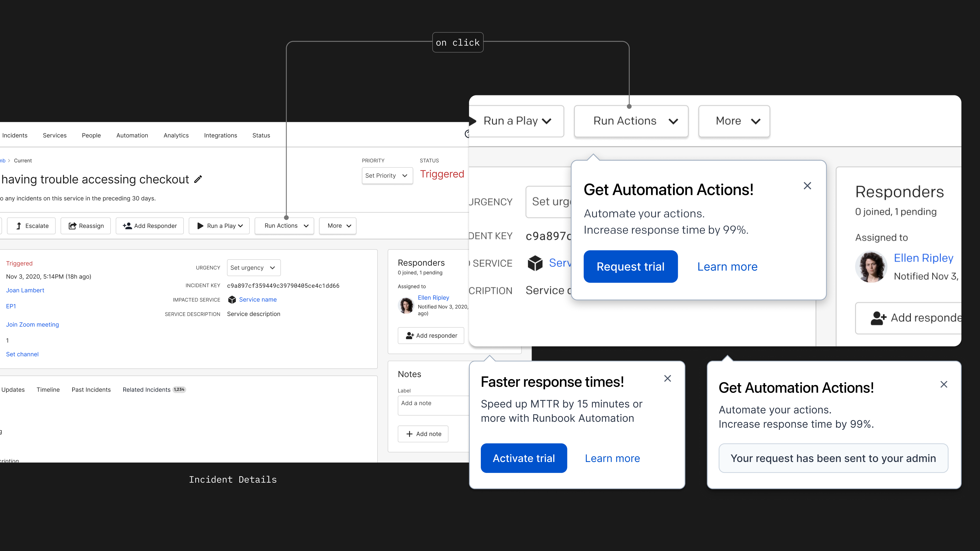The width and height of the screenshot is (980, 551).
Task: Close the Faster response times popup
Action: point(668,378)
